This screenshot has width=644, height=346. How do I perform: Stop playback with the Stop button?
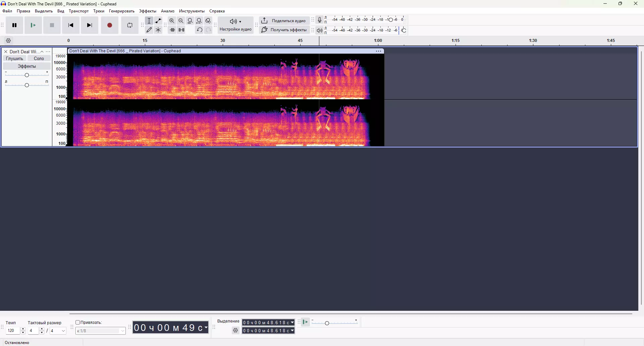pyautogui.click(x=52, y=25)
